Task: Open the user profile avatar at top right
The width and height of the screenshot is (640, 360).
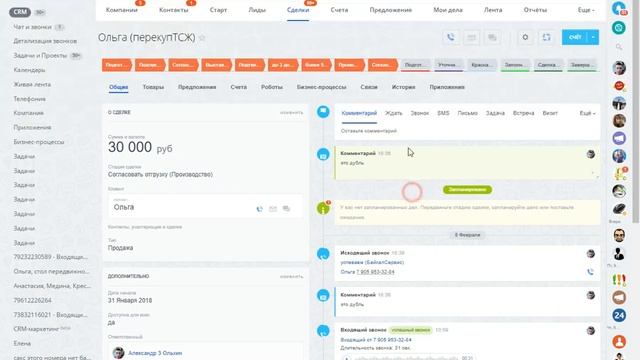Action: [x=619, y=8]
